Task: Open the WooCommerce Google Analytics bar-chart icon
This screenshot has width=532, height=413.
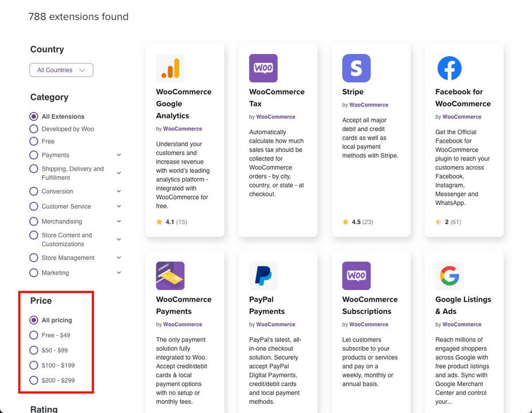Action: [x=170, y=68]
